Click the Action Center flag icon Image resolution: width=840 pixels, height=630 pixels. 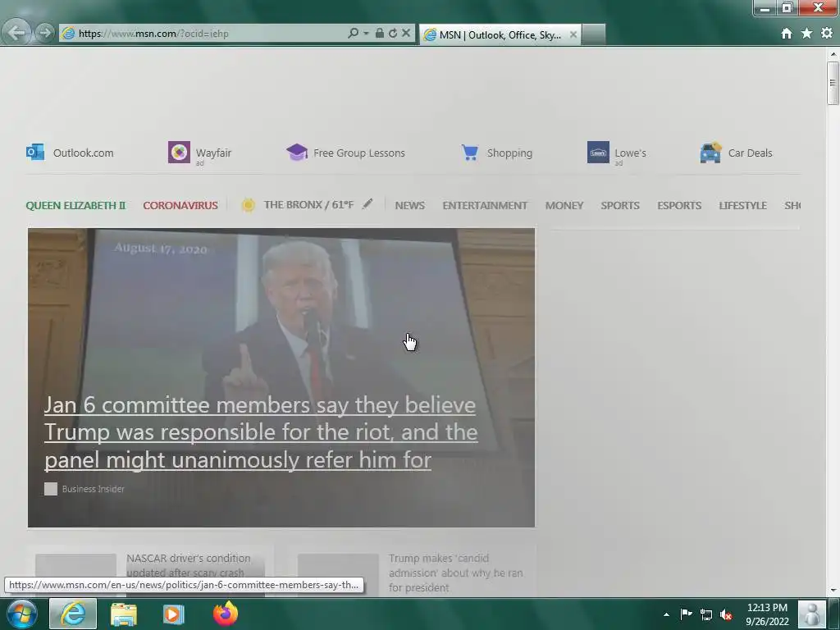tap(687, 614)
